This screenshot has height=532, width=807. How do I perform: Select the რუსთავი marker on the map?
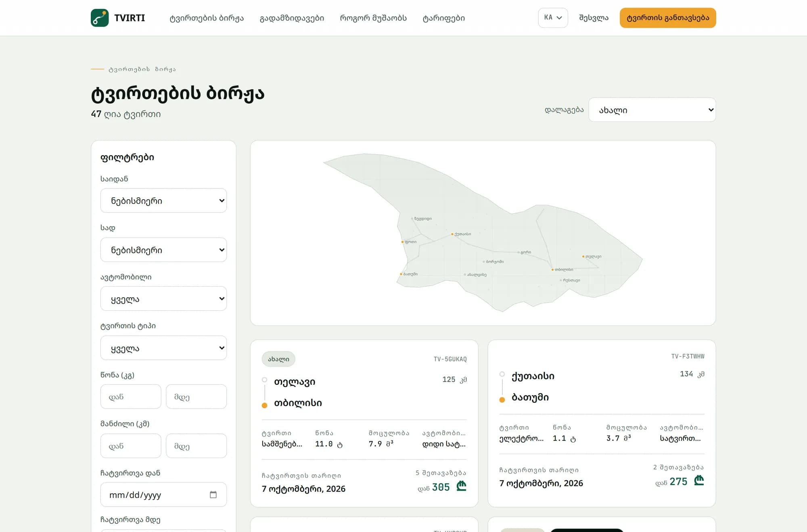[561, 280]
